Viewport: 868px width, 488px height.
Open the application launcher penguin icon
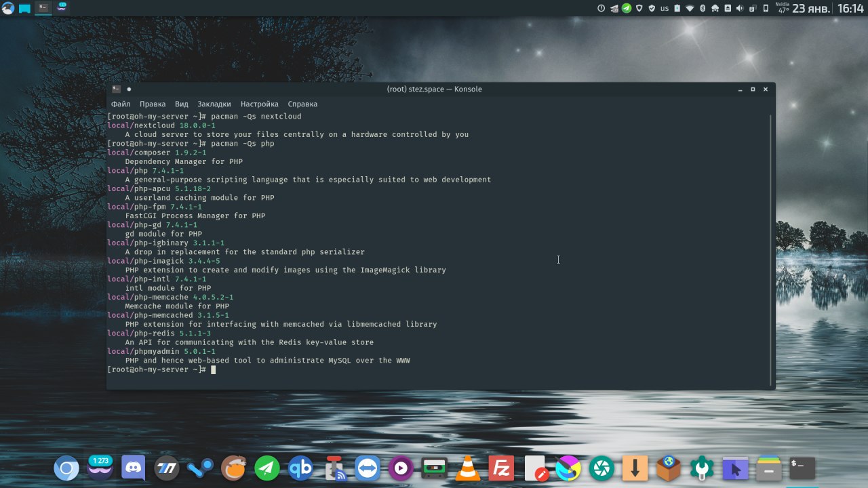pyautogui.click(x=7, y=8)
